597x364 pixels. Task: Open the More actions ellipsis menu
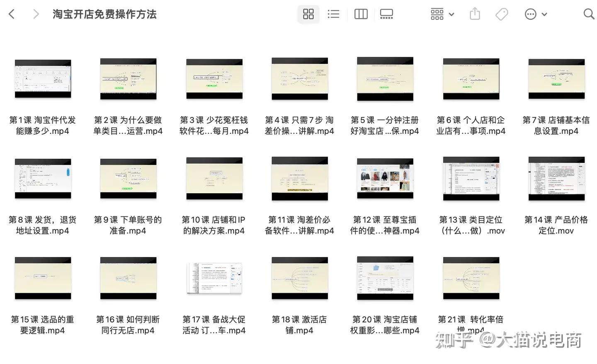(x=536, y=14)
